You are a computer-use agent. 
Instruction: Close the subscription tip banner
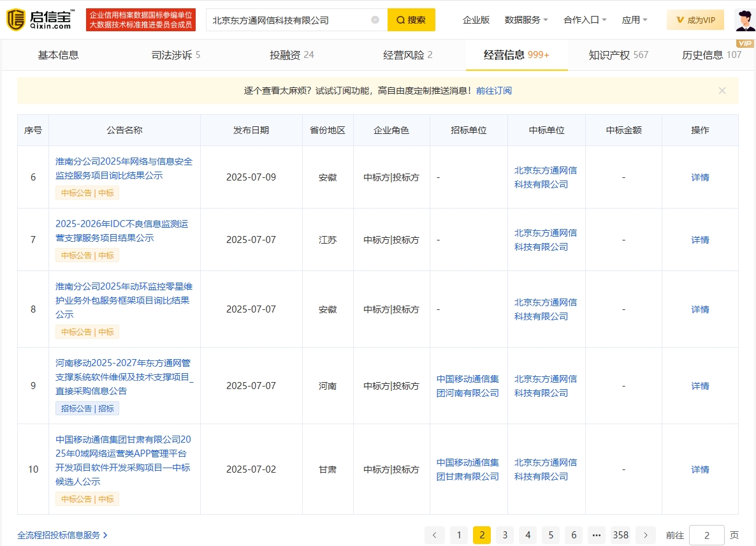click(x=722, y=91)
